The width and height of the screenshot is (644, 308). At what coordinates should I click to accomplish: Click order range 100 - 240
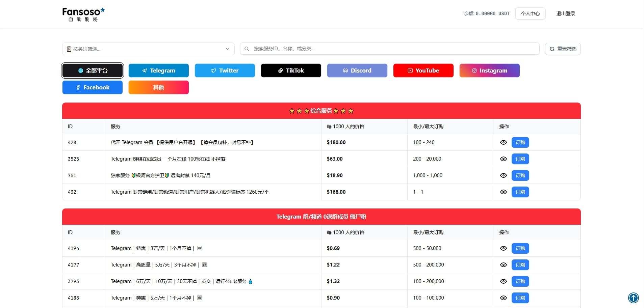pos(424,142)
